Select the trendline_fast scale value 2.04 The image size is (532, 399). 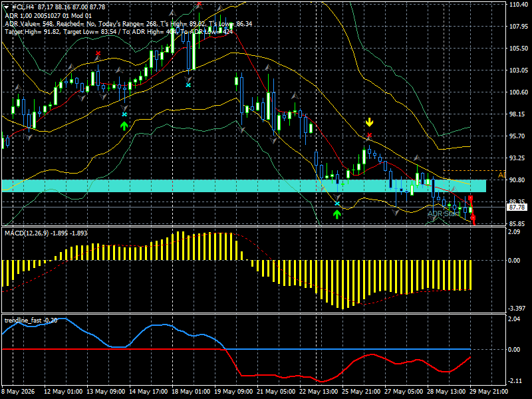point(514,319)
